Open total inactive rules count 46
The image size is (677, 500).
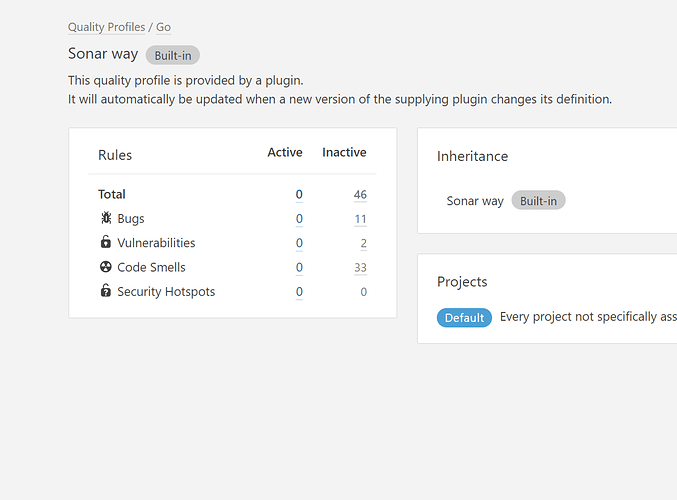360,194
